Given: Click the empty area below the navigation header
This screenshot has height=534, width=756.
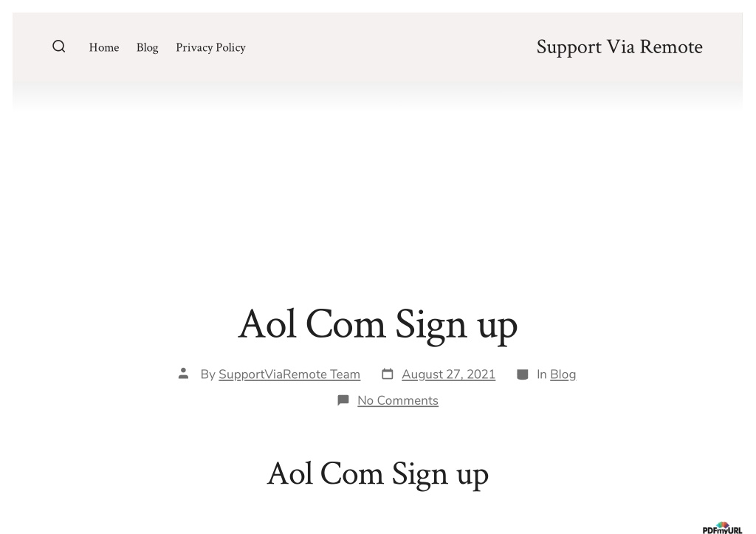Looking at the screenshot, I should [x=378, y=202].
